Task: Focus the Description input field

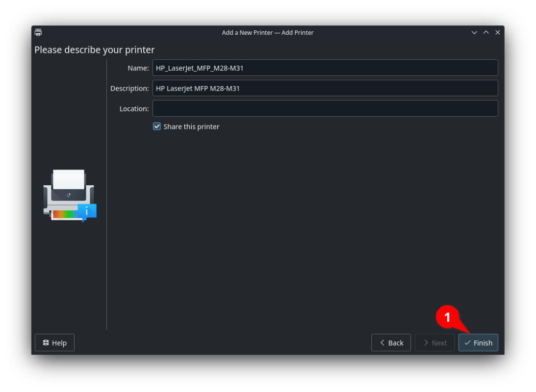Action: pyautogui.click(x=325, y=88)
